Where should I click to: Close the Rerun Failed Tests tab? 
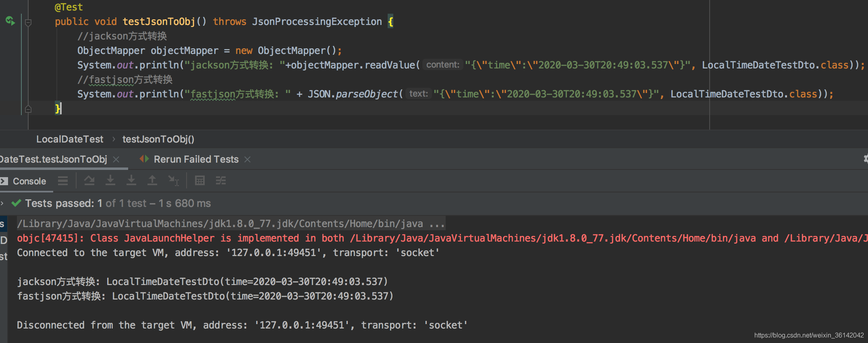(247, 159)
